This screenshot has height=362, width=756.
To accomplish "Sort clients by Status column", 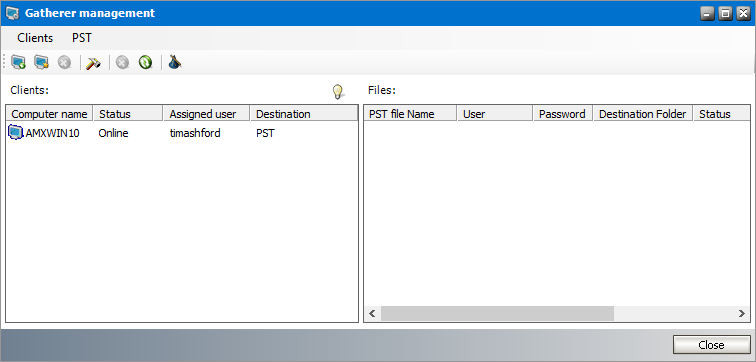I will pyautogui.click(x=128, y=114).
